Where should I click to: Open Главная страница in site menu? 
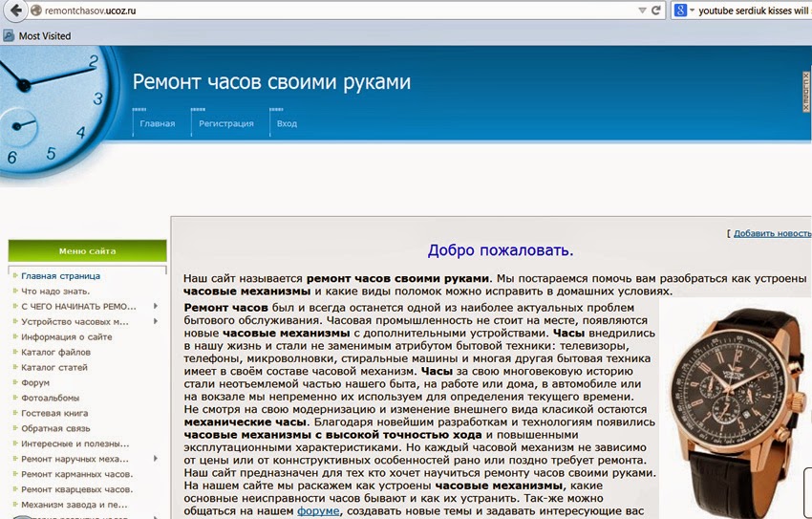tap(60, 276)
